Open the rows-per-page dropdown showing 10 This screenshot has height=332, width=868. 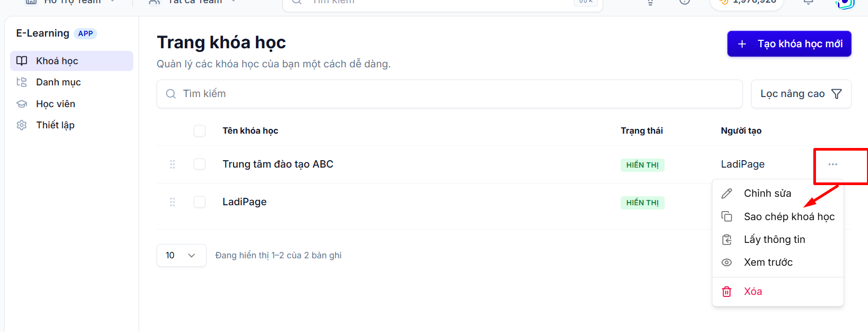[x=182, y=255]
